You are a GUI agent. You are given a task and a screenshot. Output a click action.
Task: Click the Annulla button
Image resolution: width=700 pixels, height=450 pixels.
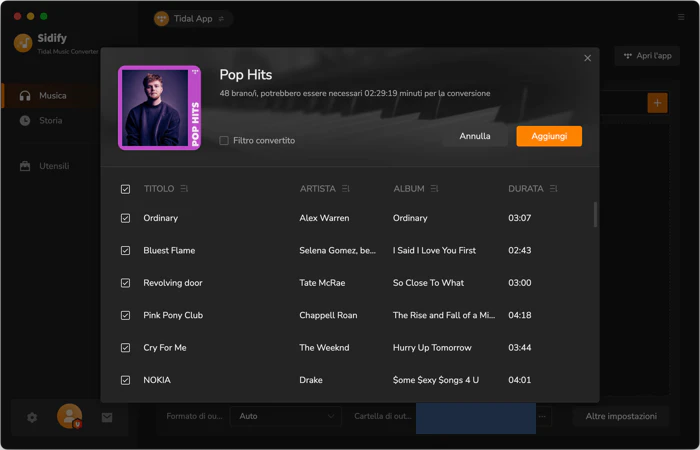(475, 136)
